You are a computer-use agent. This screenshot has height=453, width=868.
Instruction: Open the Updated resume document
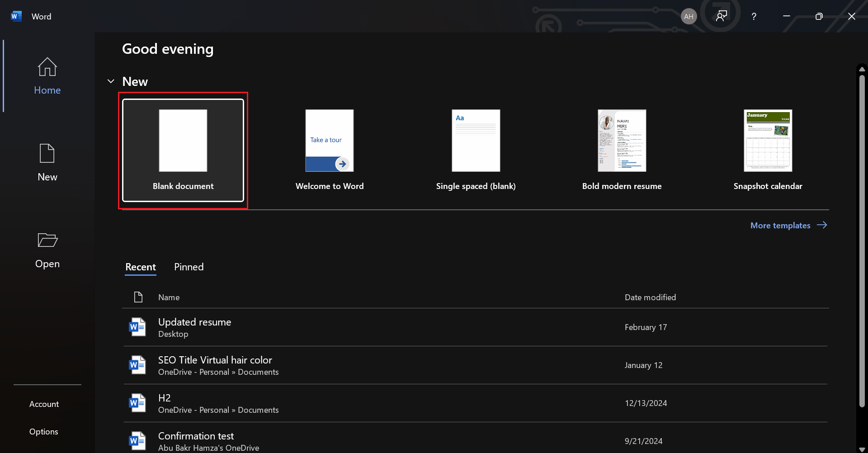coord(476,327)
